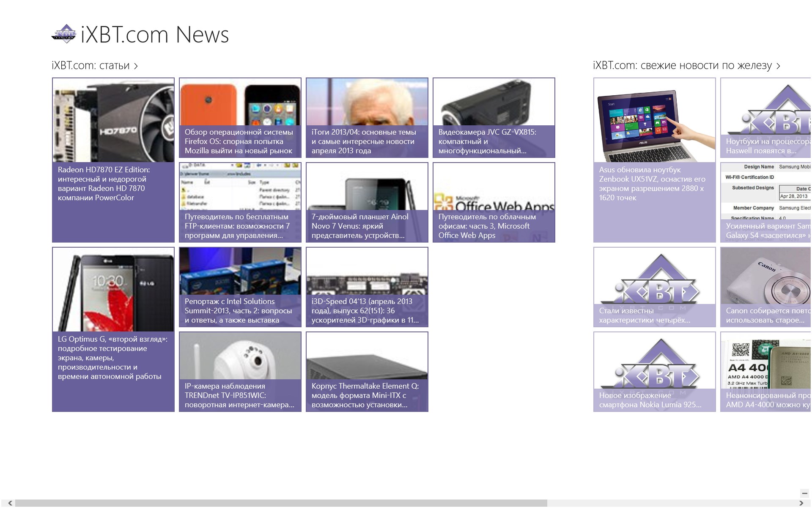Open the LG Optimus G review tile
This screenshot has width=812, height=508.
pyautogui.click(x=113, y=329)
